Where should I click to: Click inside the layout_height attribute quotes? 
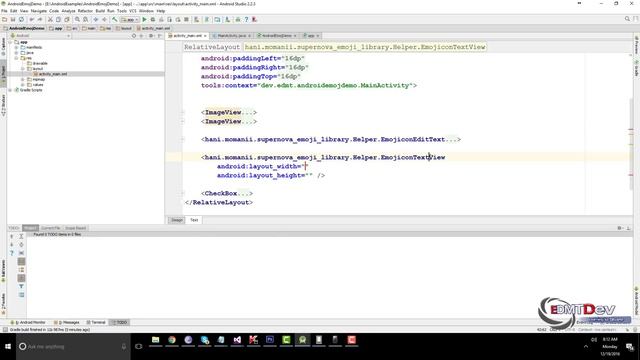click(x=308, y=176)
